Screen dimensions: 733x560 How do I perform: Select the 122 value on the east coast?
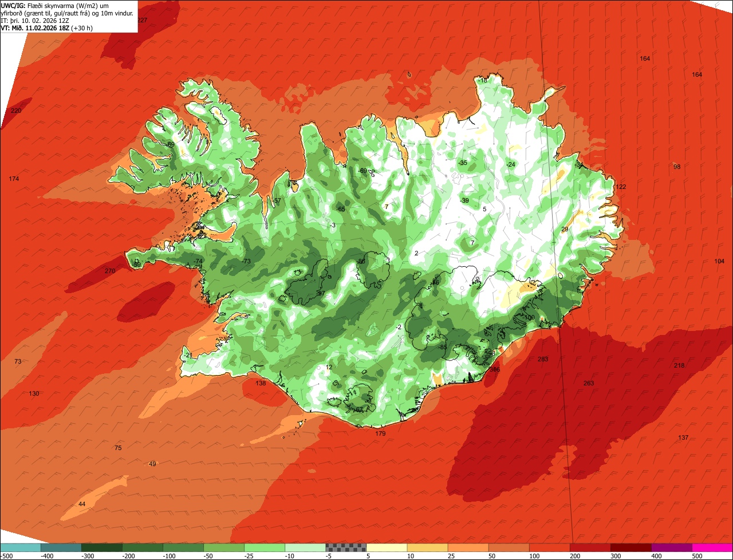coord(621,187)
